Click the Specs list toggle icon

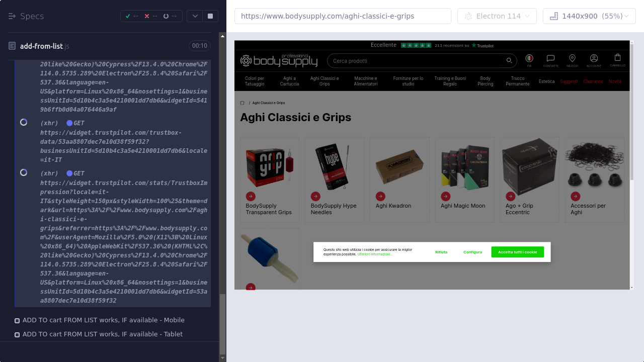pyautogui.click(x=12, y=16)
